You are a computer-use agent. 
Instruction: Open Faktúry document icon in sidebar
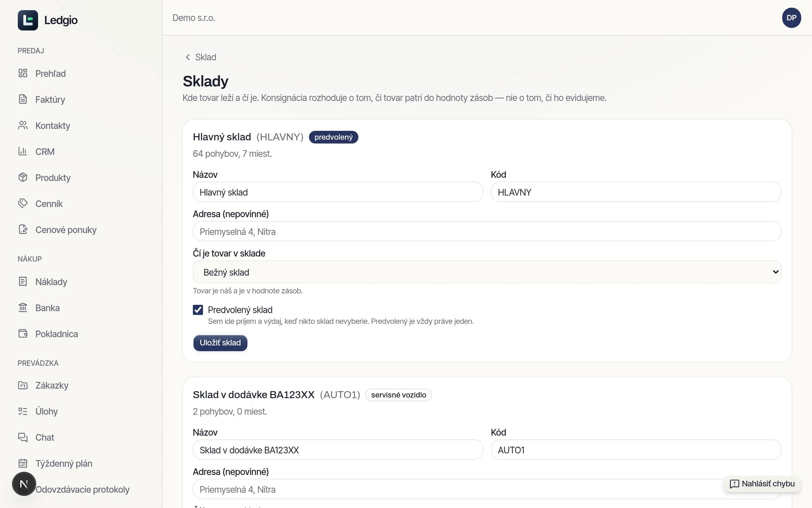click(23, 99)
